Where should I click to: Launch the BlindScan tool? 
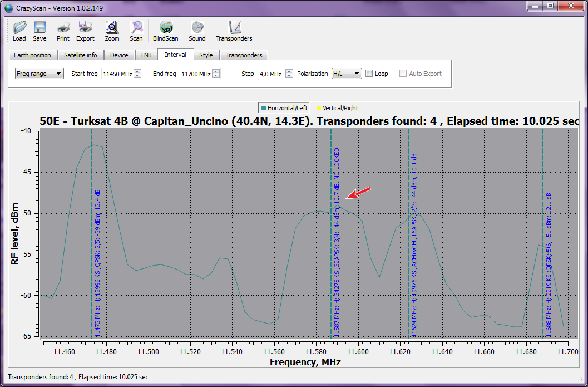[165, 28]
